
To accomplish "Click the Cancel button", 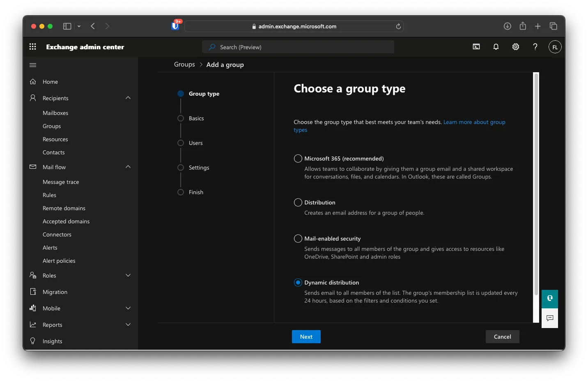I will point(503,337).
